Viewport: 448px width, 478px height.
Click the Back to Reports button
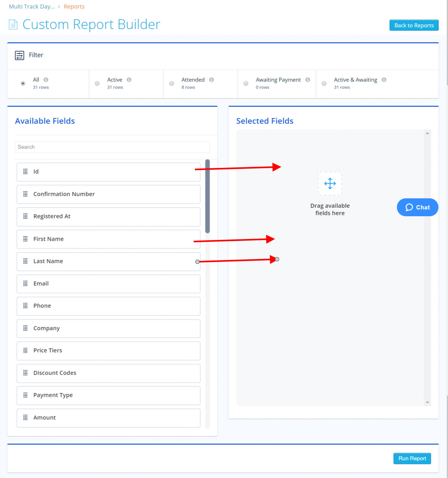[x=414, y=25]
